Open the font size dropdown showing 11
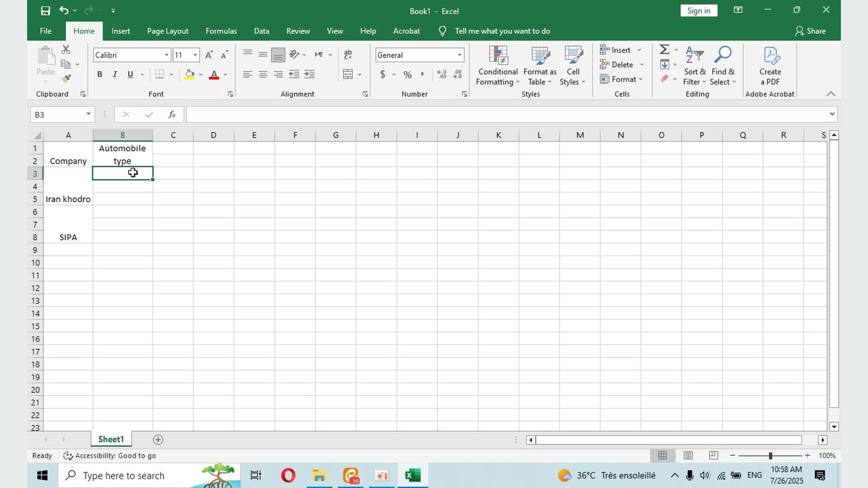The width and height of the screenshot is (868, 488). pos(195,55)
